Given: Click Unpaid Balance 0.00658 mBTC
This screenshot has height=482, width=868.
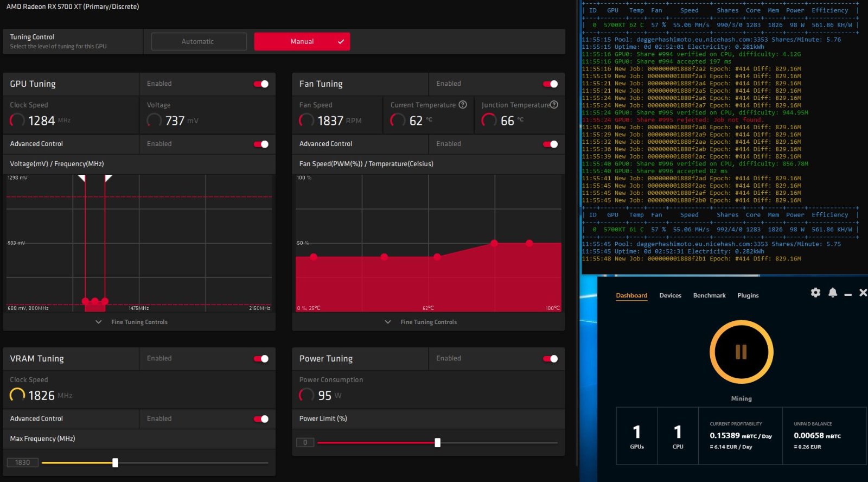Looking at the screenshot, I should [817, 436].
